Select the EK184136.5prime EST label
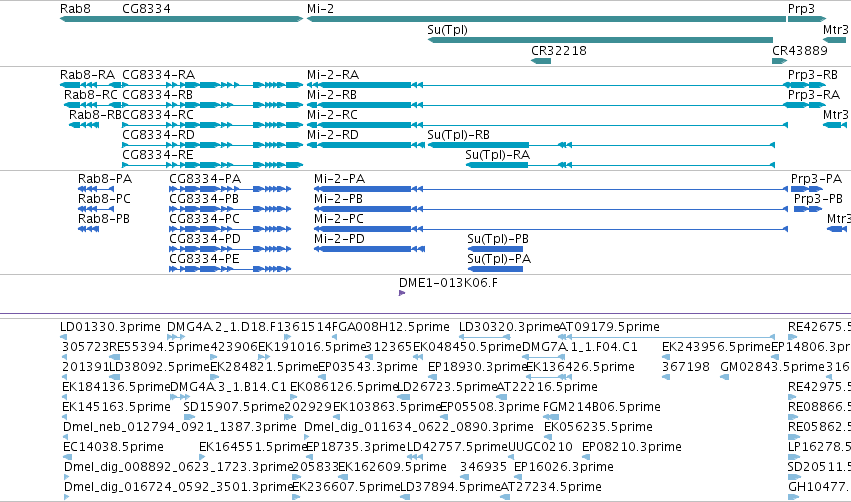The width and height of the screenshot is (851, 502). (116, 387)
